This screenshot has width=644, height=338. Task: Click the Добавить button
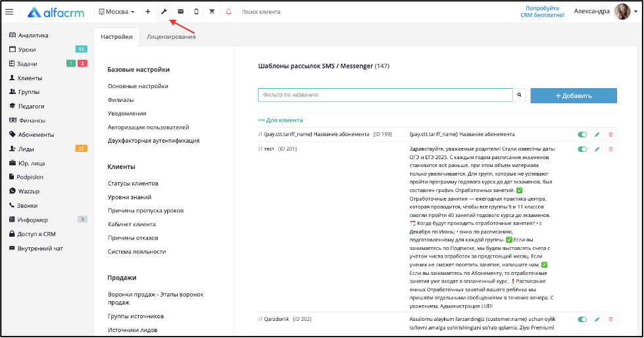coord(574,96)
